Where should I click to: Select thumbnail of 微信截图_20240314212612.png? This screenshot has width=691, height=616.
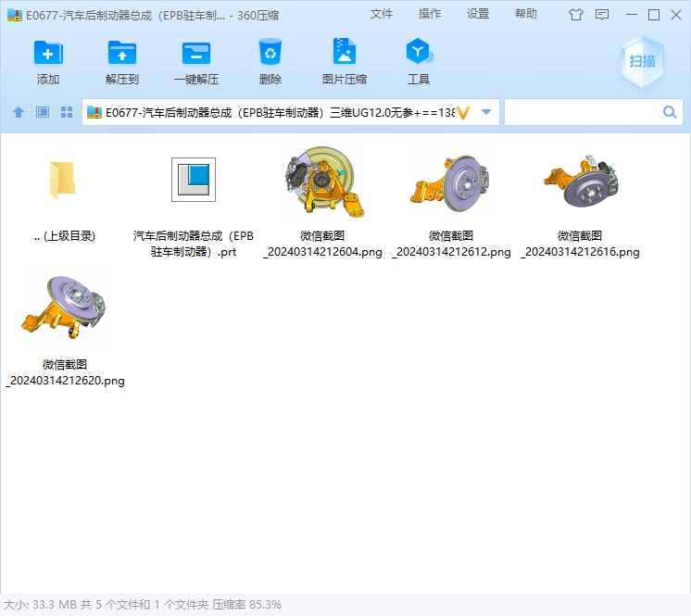[x=451, y=182]
